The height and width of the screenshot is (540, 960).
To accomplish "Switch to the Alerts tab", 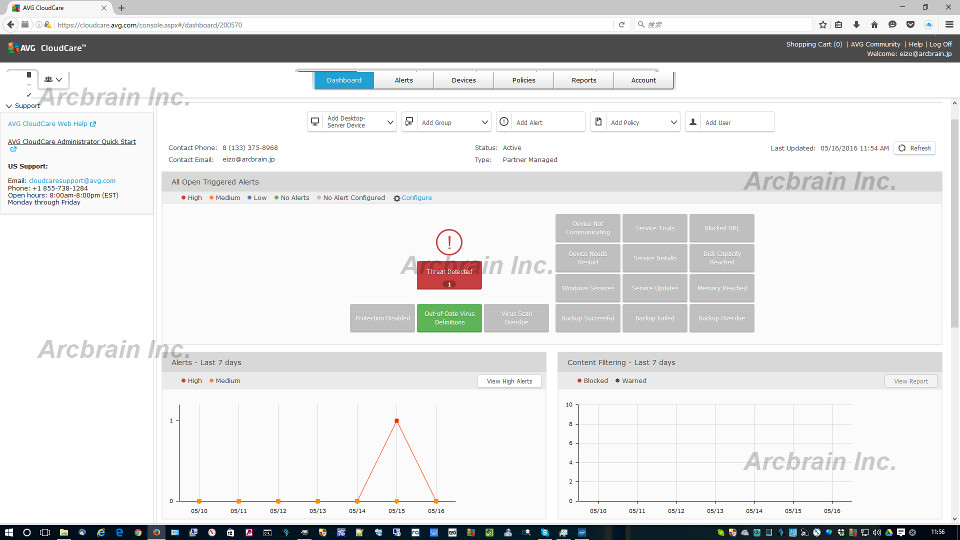I will click(x=403, y=80).
